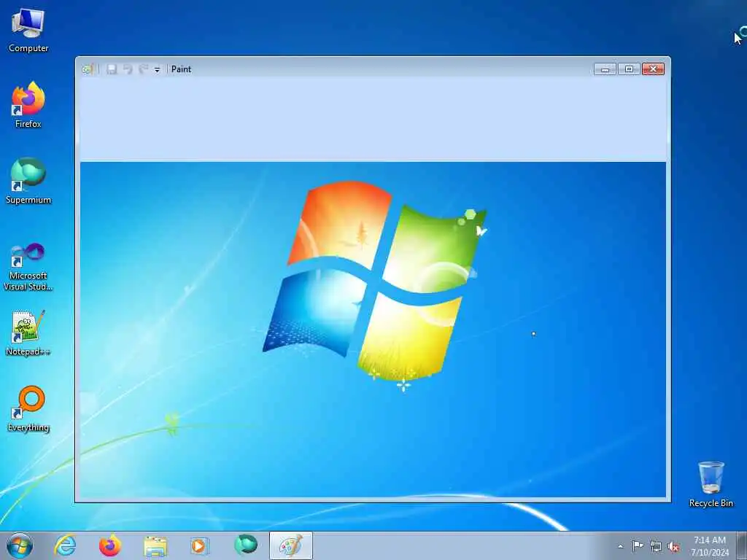The width and height of the screenshot is (747, 560).
Task: Select the Notepad++ desktop shortcut
Action: coord(28,333)
